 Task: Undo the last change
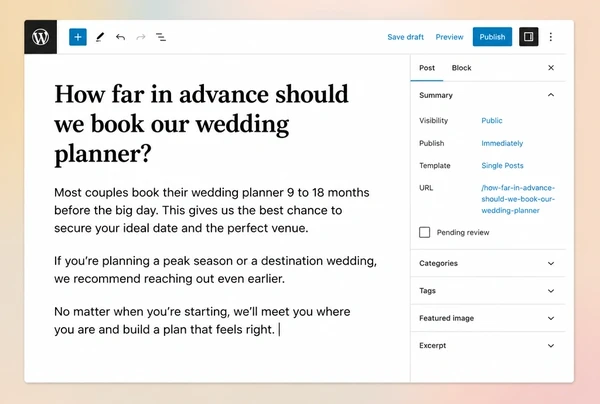[x=121, y=37]
